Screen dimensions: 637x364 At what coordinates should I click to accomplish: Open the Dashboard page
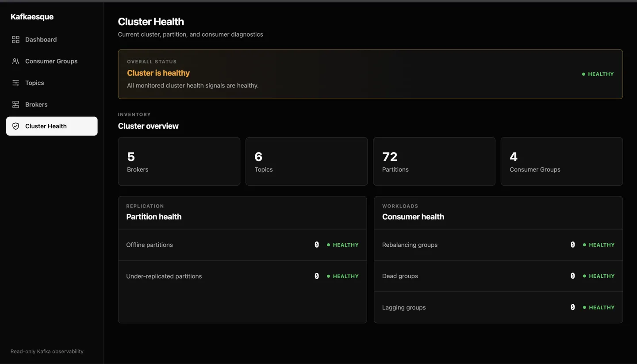click(52, 39)
